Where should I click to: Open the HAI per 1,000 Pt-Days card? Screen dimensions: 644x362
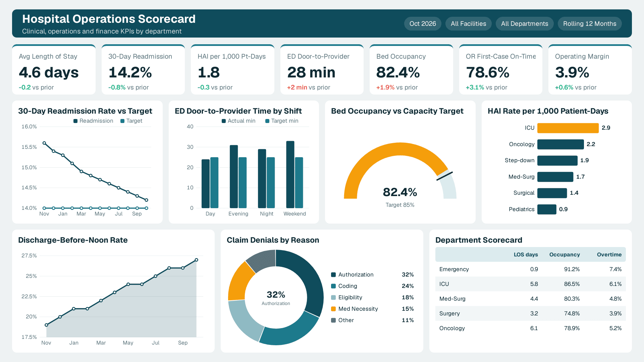tap(232, 70)
